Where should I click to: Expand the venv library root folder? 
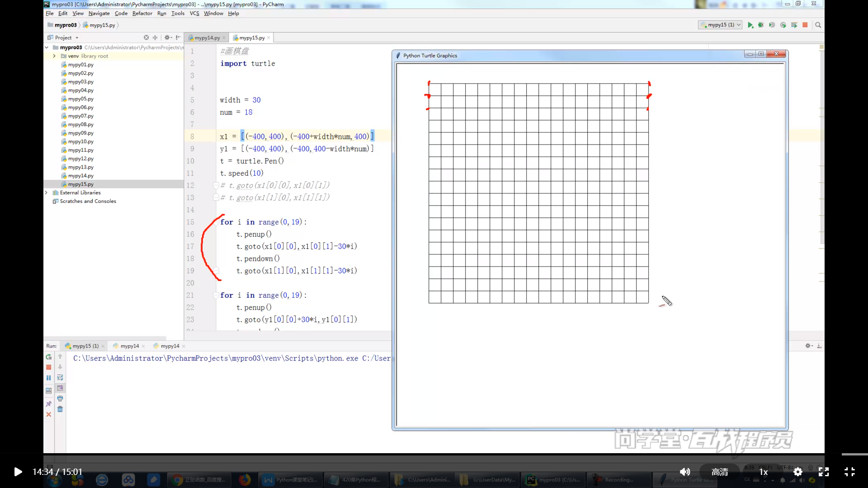click(54, 56)
